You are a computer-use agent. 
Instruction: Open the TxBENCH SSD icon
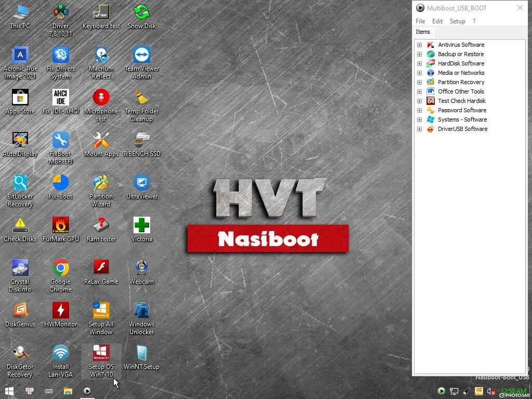(141, 144)
